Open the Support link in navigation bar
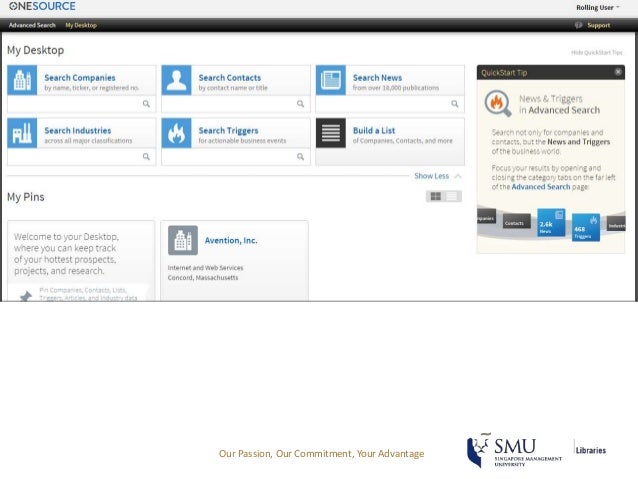The height and width of the screenshot is (479, 638). click(599, 25)
